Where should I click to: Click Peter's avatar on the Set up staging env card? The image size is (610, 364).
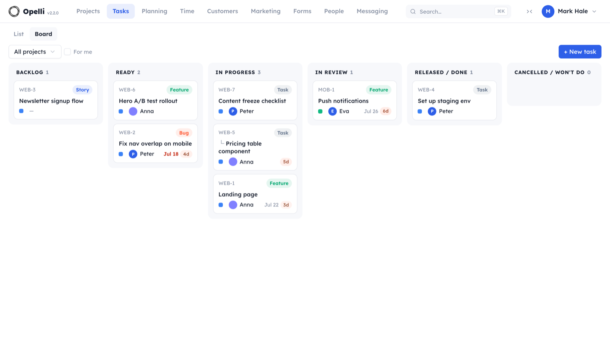tap(432, 111)
